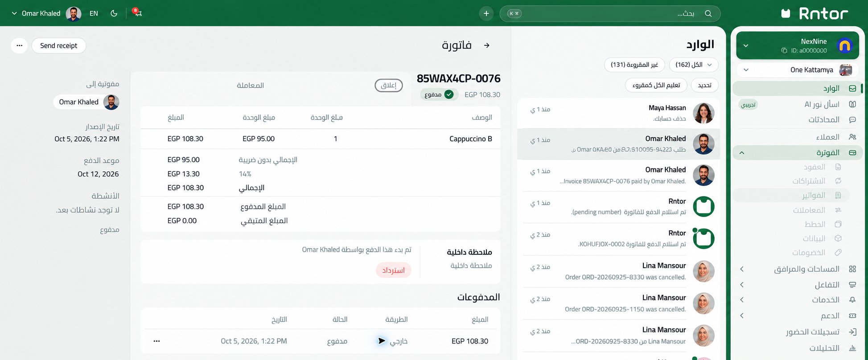Collapse the الفوترة billing section
The height and width of the screenshot is (360, 868).
pyautogui.click(x=742, y=153)
